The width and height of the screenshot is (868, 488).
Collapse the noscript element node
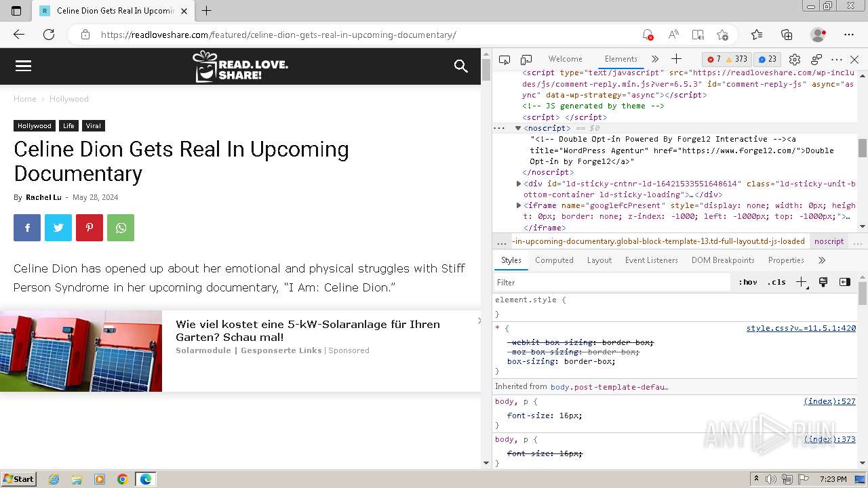[518, 128]
